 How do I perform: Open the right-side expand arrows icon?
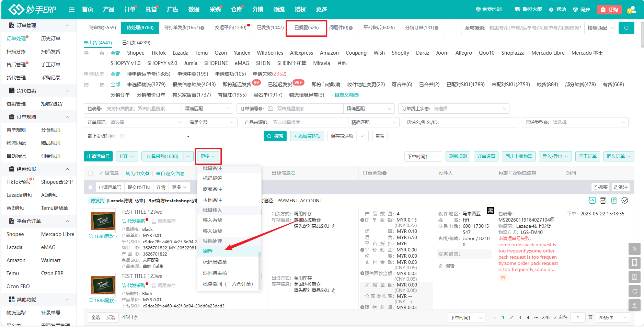pyautogui.click(x=634, y=249)
